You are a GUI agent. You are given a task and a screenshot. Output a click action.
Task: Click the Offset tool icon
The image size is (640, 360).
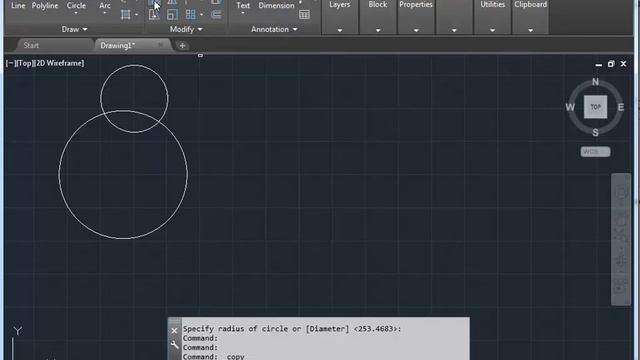[216, 15]
